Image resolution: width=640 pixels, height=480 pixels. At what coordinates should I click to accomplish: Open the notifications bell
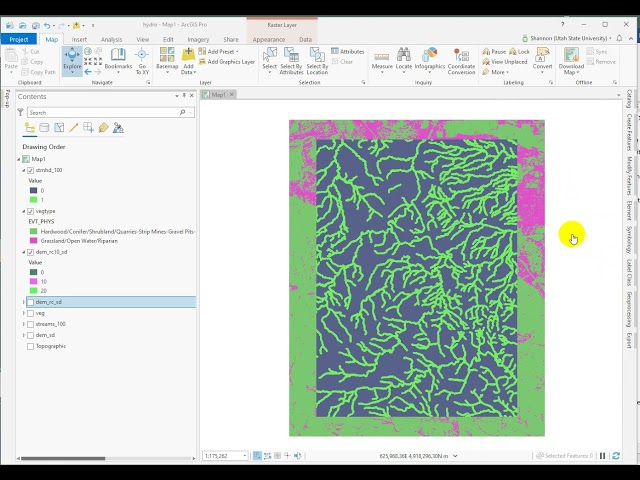click(619, 38)
